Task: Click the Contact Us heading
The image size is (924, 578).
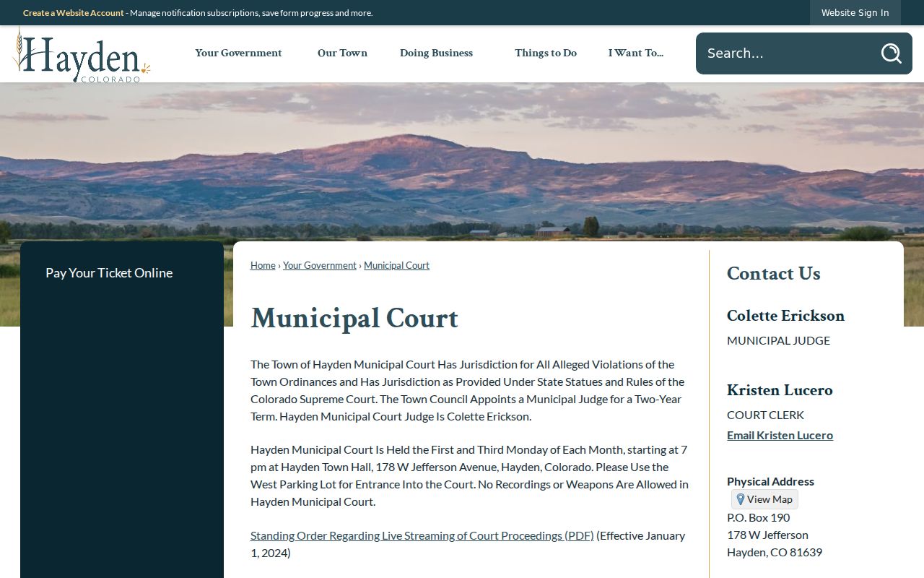Action: coord(774,273)
